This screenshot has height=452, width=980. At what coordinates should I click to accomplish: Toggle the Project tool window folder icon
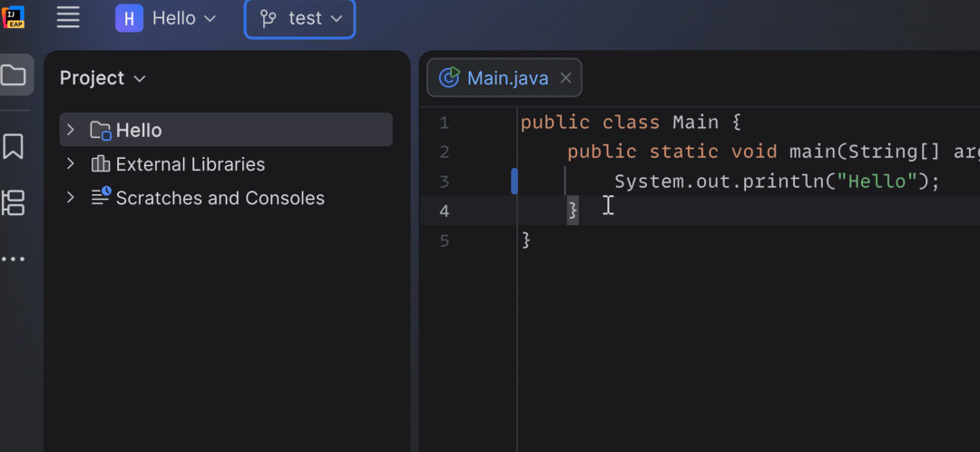[13, 75]
